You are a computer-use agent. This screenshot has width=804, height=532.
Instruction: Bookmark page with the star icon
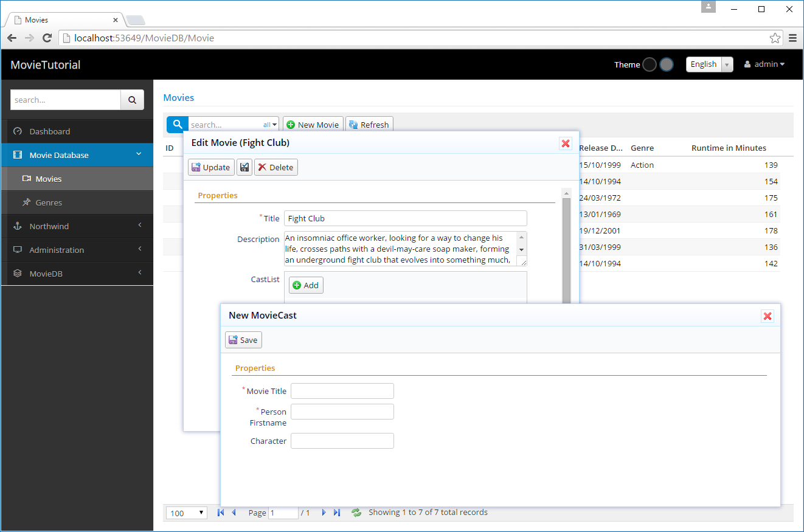tap(775, 38)
